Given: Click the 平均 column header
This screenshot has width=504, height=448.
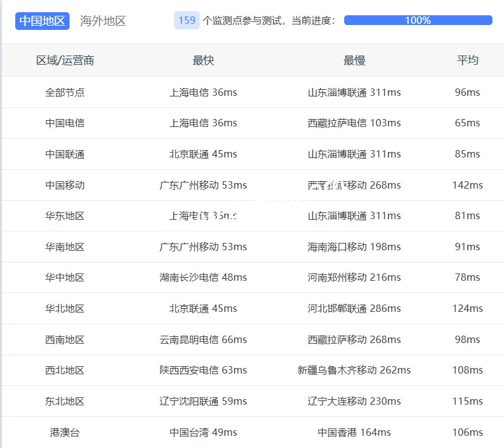Looking at the screenshot, I should tap(467, 60).
